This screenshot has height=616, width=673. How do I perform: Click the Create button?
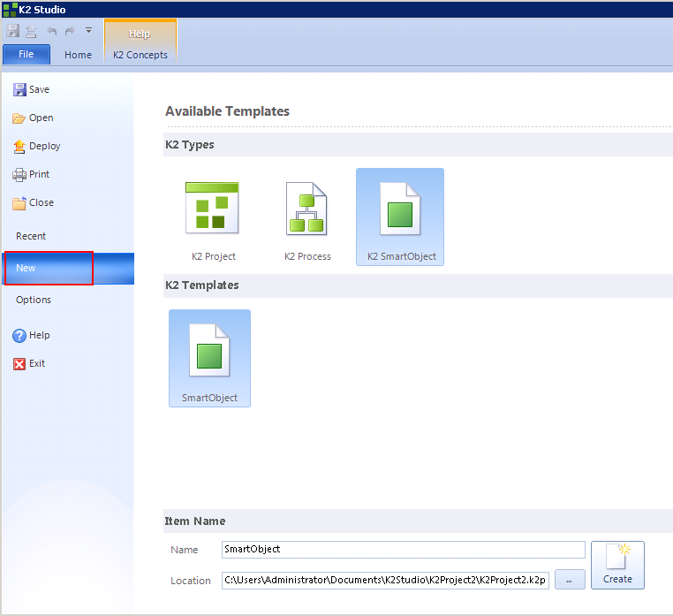617,565
